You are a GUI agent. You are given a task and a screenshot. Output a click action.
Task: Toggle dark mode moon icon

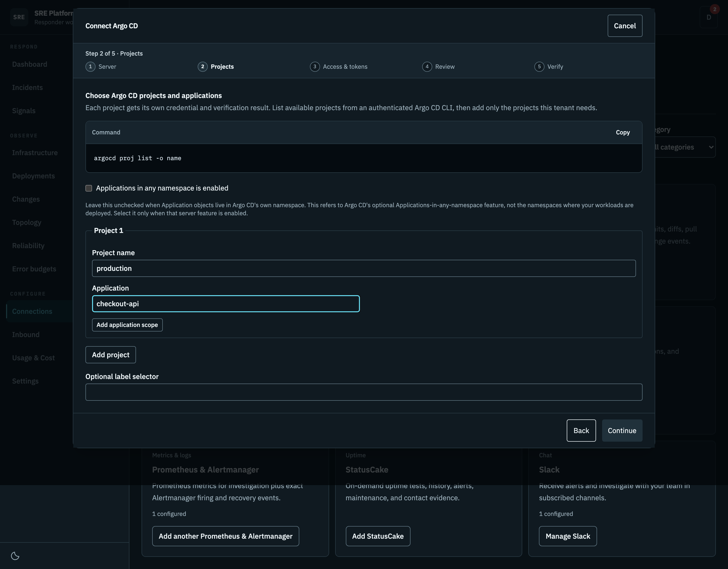15,556
